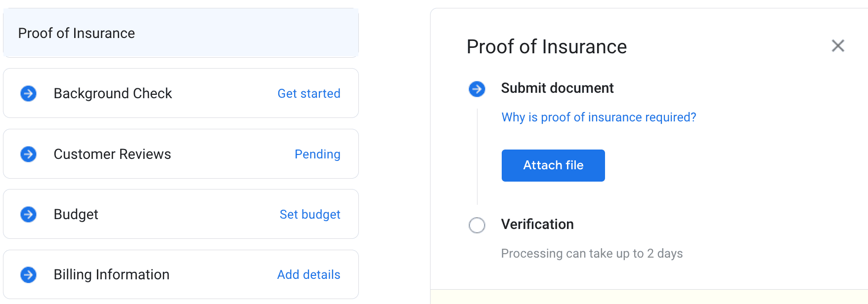Dismiss the Proof of Insurance panel
Image resolution: width=868 pixels, height=304 pixels.
click(838, 45)
